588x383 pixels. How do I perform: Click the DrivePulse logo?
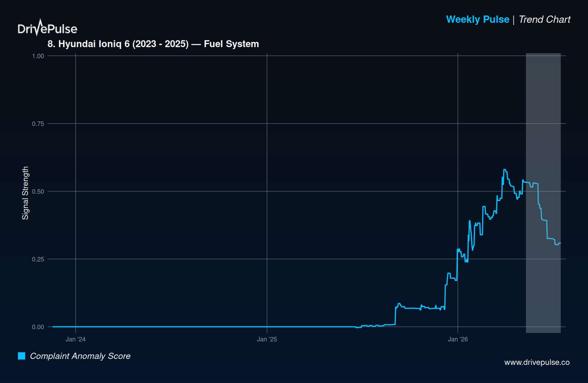pyautogui.click(x=48, y=28)
